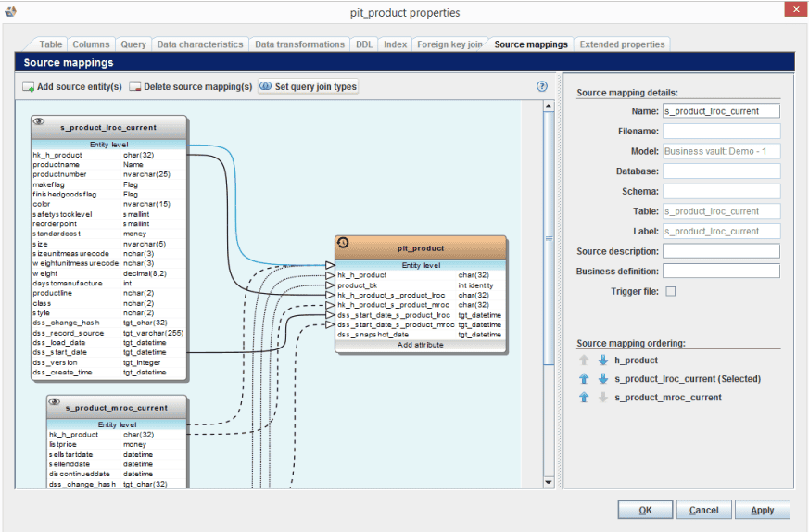This screenshot has height=532, width=809.
Task: Move s_product_lroc_current down in ordering
Action: point(602,379)
